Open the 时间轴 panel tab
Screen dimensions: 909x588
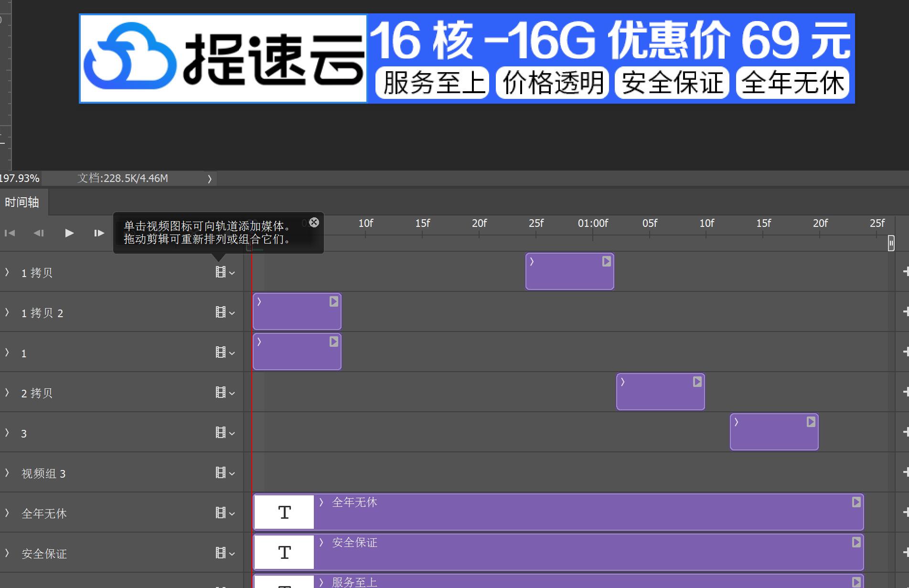[22, 202]
